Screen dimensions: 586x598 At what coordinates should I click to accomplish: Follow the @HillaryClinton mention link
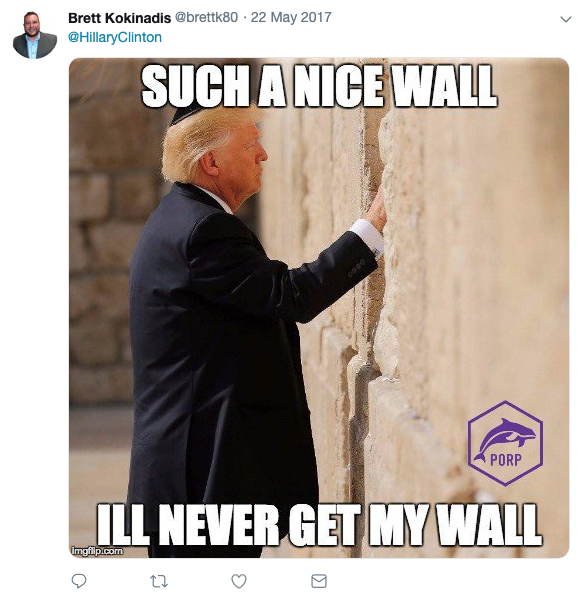tap(115, 37)
